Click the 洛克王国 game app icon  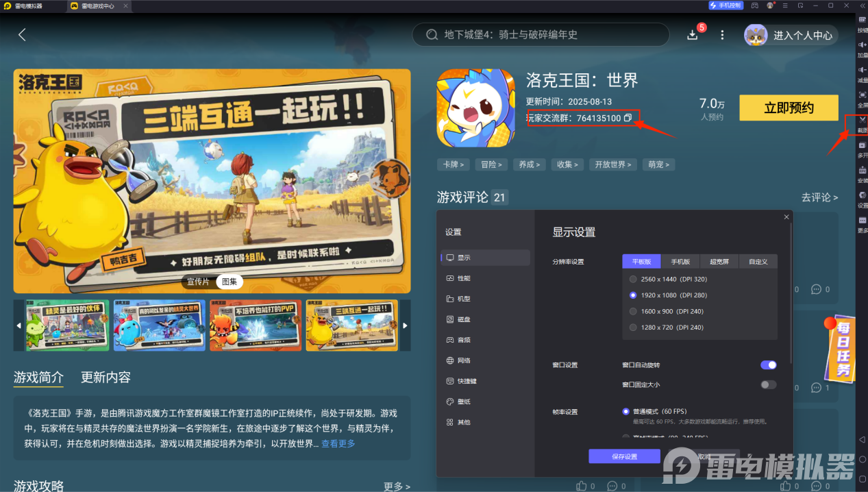[475, 108]
